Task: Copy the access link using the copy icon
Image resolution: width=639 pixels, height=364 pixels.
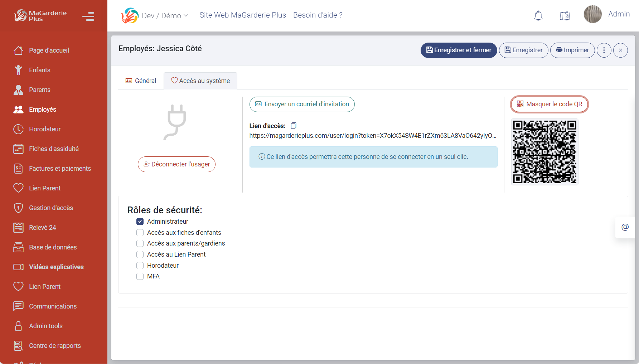Action: tap(294, 126)
